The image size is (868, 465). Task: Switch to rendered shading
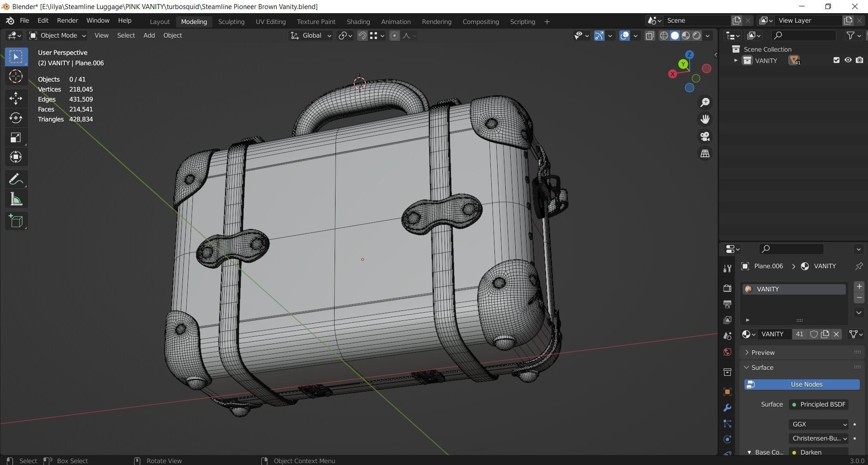[x=697, y=36]
